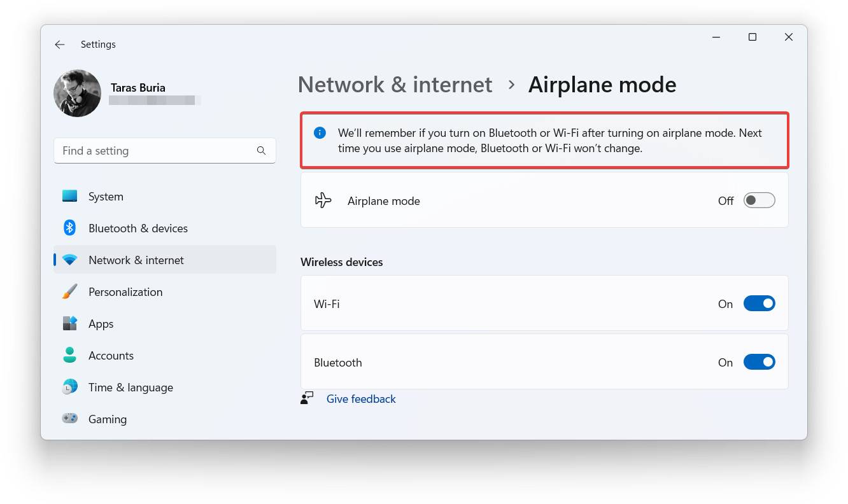
Task: Select the Gaming controller icon
Action: click(x=69, y=419)
